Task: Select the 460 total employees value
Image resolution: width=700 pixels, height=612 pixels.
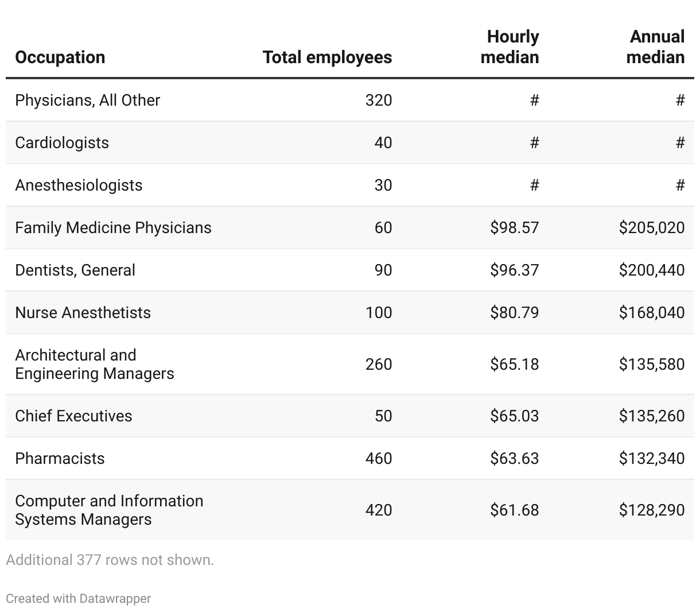Action: (x=378, y=458)
